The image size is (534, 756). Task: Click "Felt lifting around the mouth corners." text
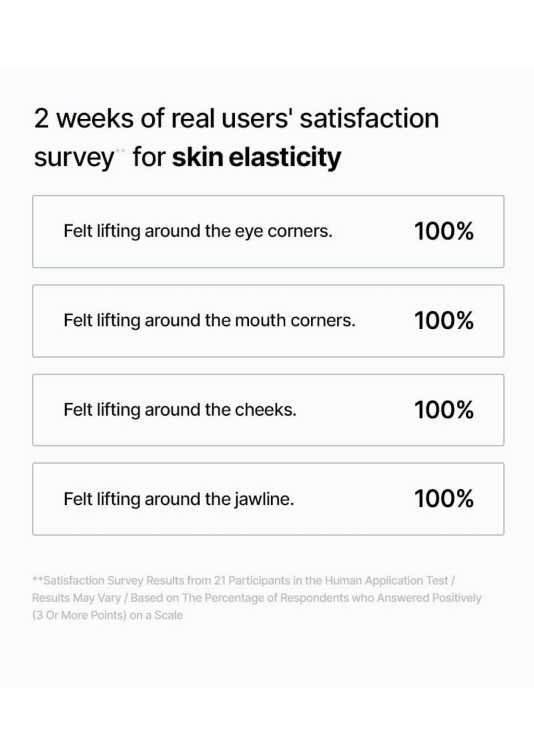(x=209, y=320)
